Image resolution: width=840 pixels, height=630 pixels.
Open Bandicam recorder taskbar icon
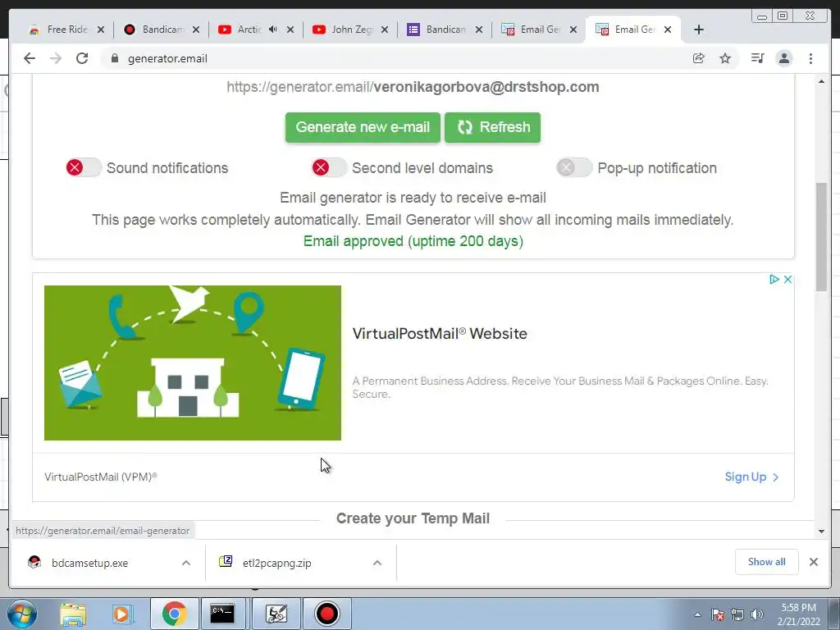click(x=327, y=614)
